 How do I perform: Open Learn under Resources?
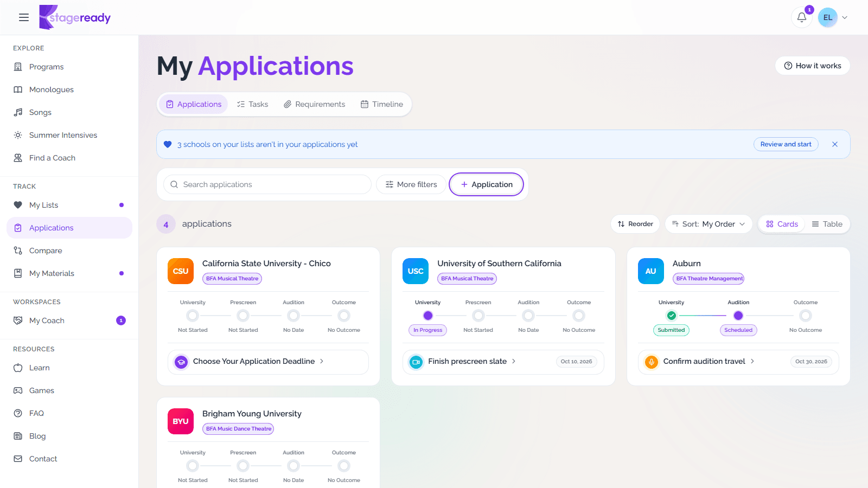pyautogui.click(x=69, y=368)
